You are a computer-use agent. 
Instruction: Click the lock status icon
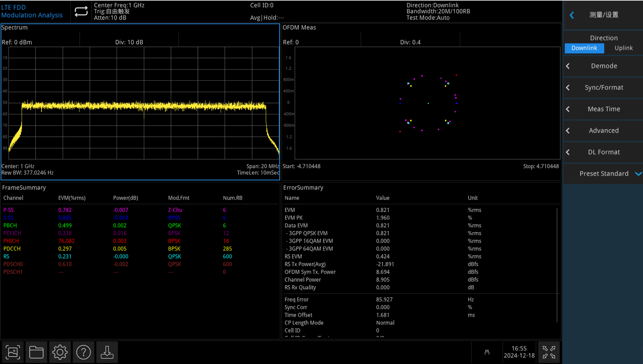tap(487, 352)
